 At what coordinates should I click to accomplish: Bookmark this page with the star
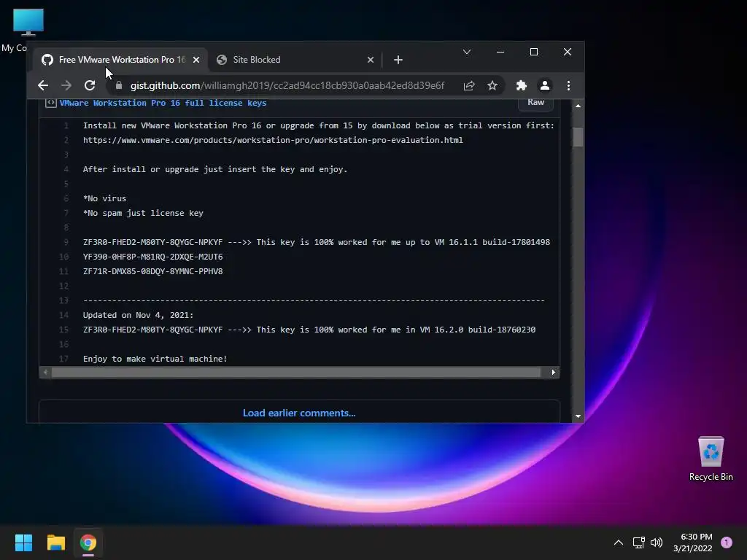click(492, 85)
